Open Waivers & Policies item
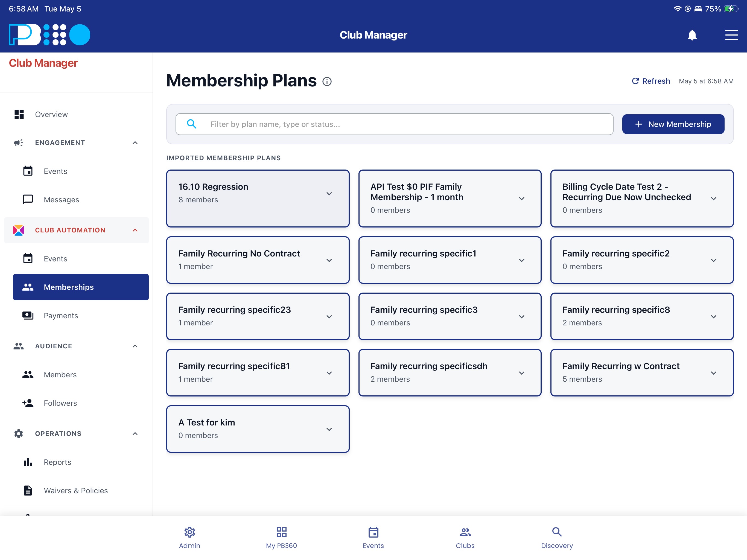 point(81,491)
